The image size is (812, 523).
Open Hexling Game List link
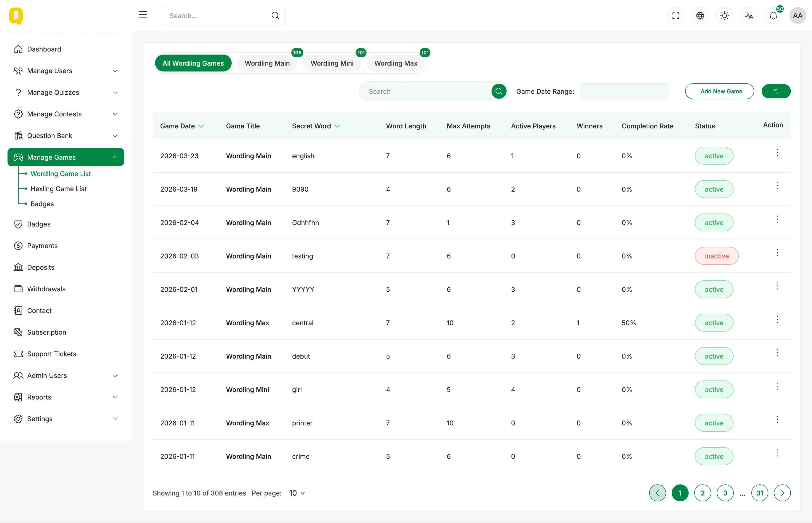[58, 189]
